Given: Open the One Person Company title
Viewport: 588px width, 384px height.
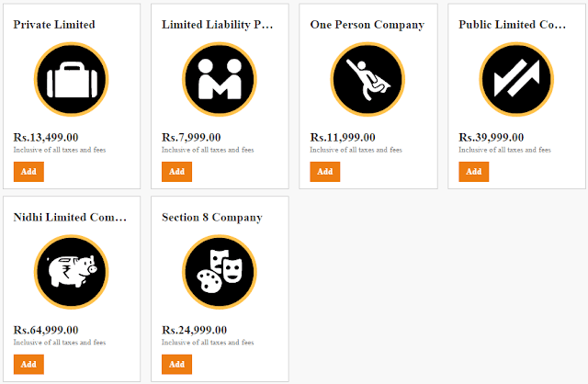Looking at the screenshot, I should [367, 25].
